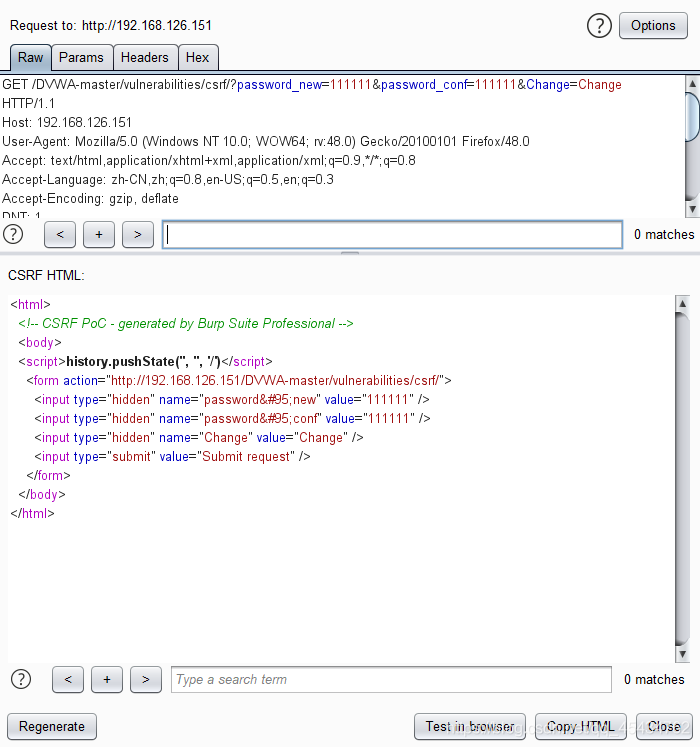Click the plus button in the request search bar
The width and height of the screenshot is (700, 747).
pyautogui.click(x=99, y=234)
